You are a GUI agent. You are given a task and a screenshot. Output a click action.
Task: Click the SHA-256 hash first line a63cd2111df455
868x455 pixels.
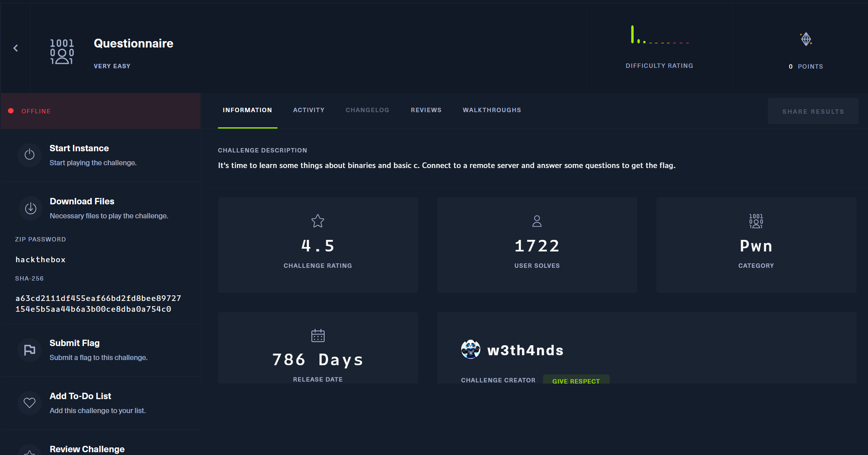point(98,299)
